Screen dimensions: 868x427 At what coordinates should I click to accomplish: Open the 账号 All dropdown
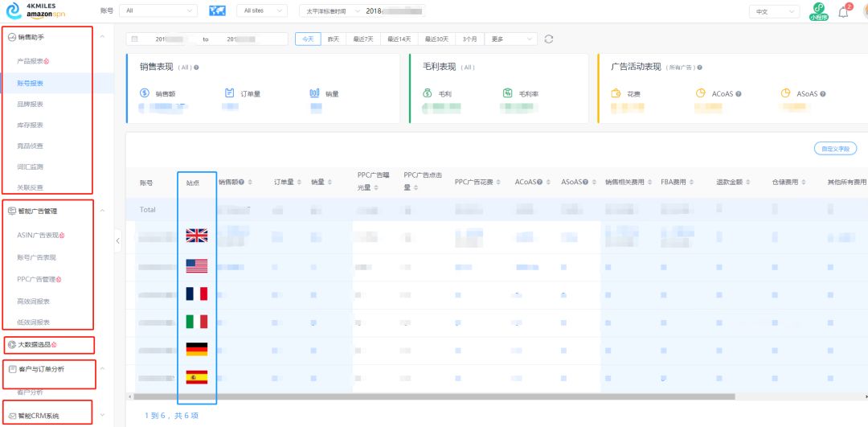[158, 11]
